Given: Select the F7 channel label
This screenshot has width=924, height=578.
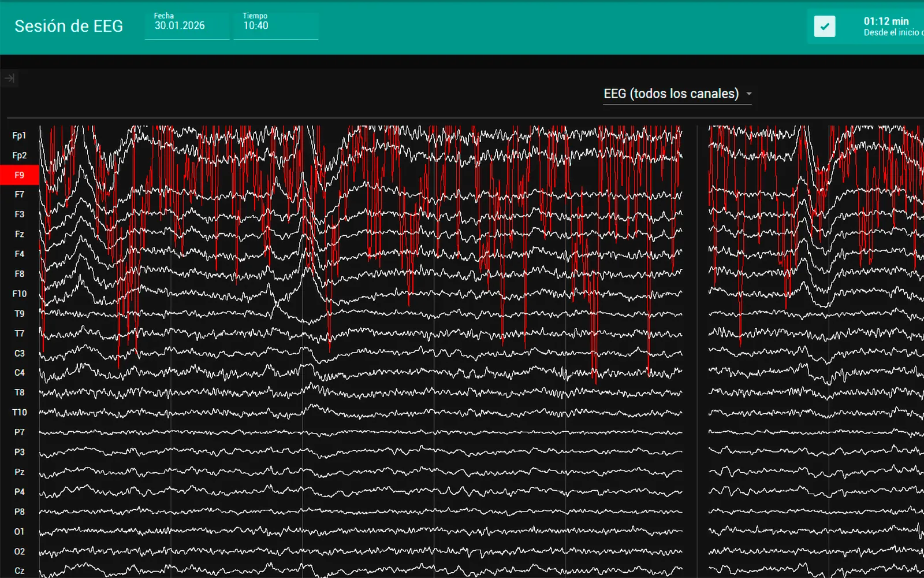Looking at the screenshot, I should 20,195.
